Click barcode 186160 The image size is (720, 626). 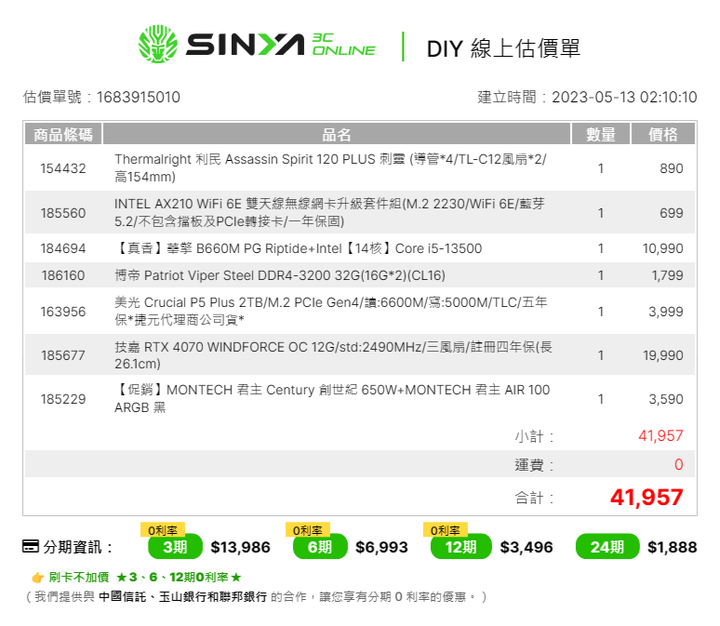tap(63, 276)
